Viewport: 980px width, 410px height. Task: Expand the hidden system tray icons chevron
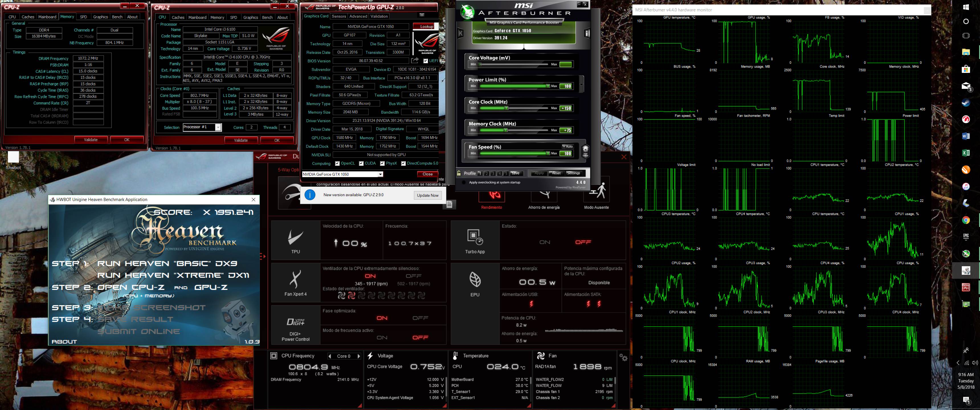(958, 363)
